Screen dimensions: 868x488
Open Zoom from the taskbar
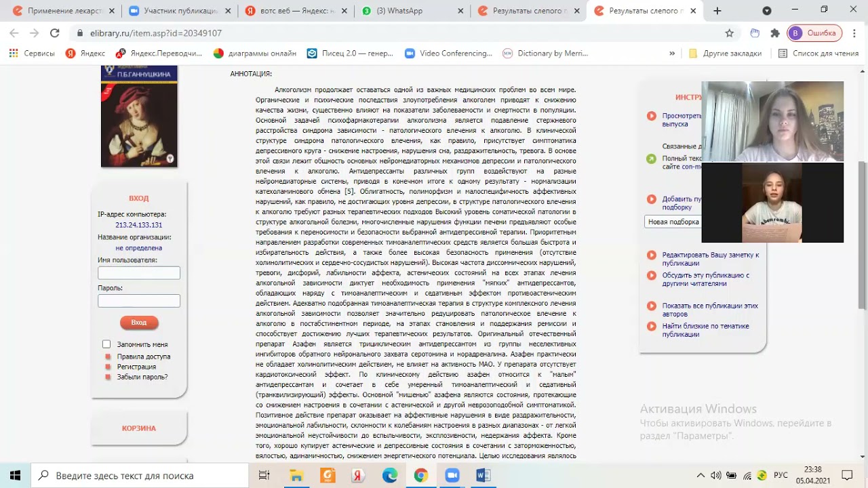point(452,476)
